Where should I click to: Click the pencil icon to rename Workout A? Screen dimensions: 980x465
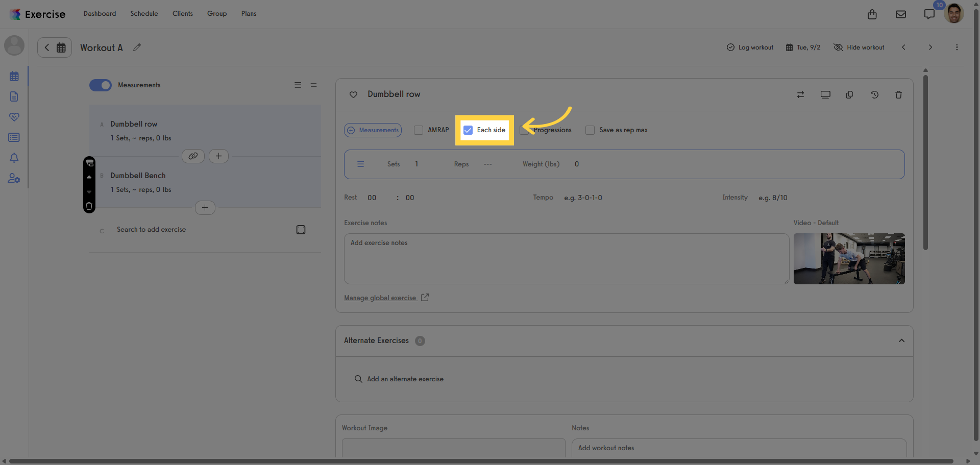[x=137, y=47]
